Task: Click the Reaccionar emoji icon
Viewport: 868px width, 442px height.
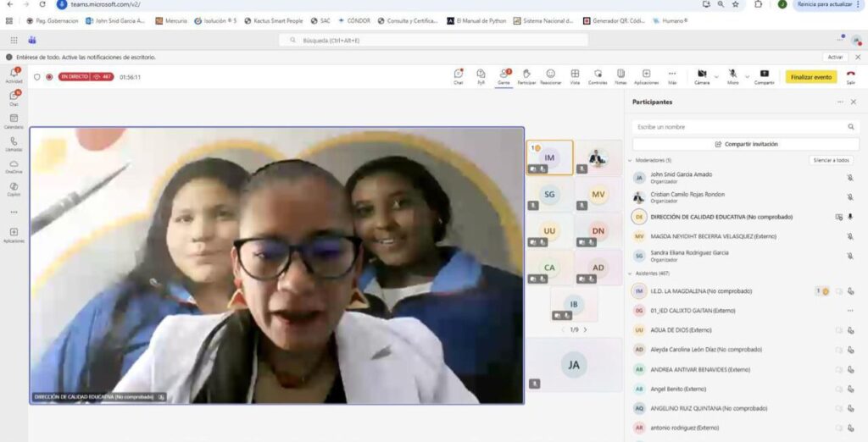Action: pyautogui.click(x=550, y=75)
